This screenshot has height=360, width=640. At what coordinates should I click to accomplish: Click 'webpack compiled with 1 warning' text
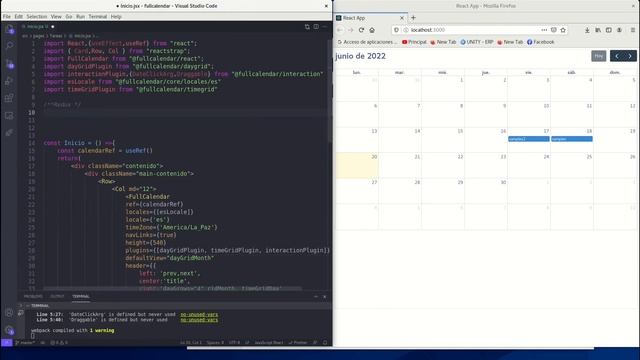point(73,331)
